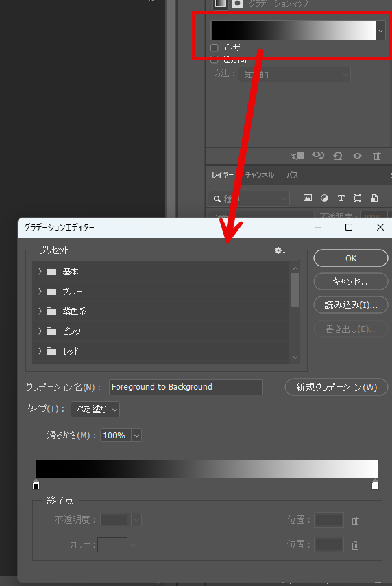Toggle adjustment layer visibility eye icon
Screen dimensions: 392x586
tap(357, 156)
